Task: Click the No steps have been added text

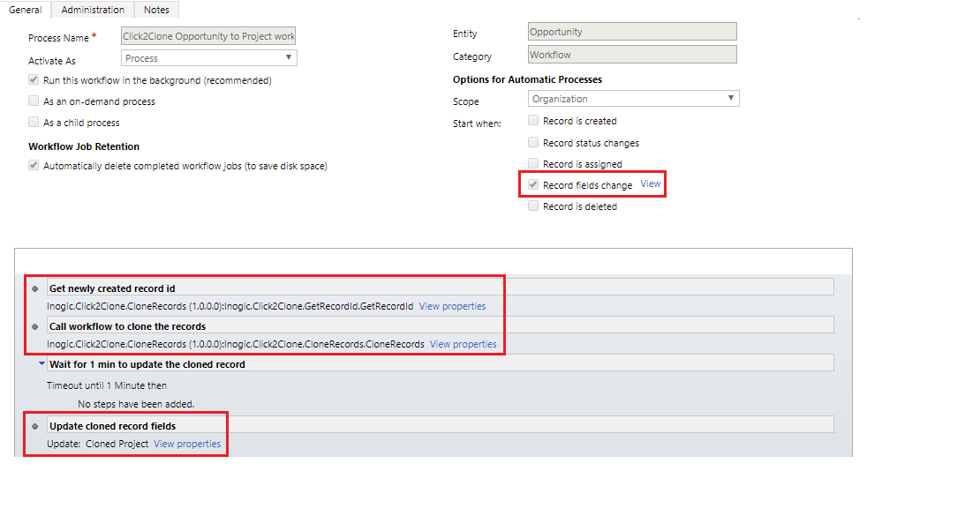Action: [x=136, y=404]
